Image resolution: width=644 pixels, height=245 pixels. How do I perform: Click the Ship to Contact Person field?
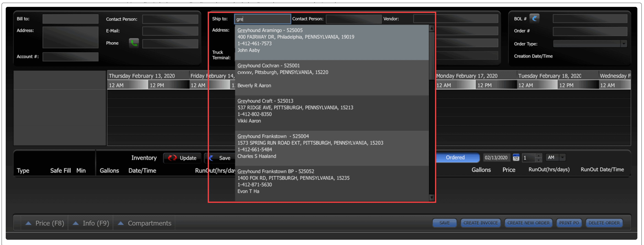pyautogui.click(x=354, y=19)
